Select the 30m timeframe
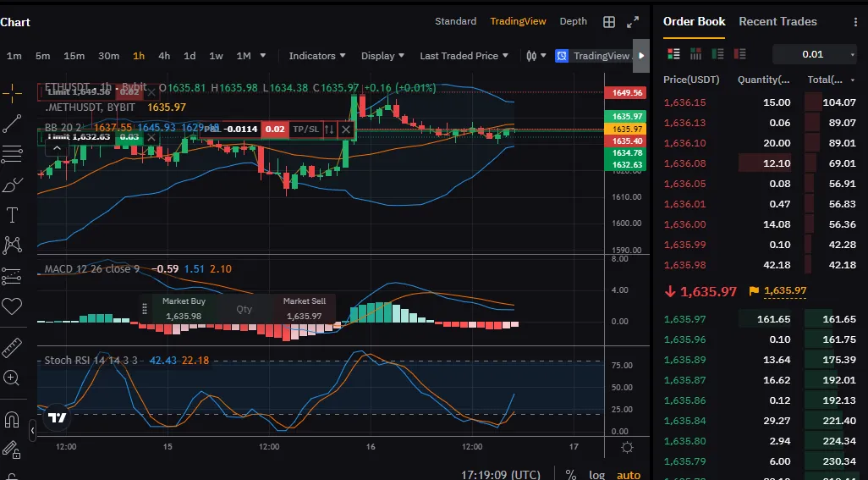 108,56
